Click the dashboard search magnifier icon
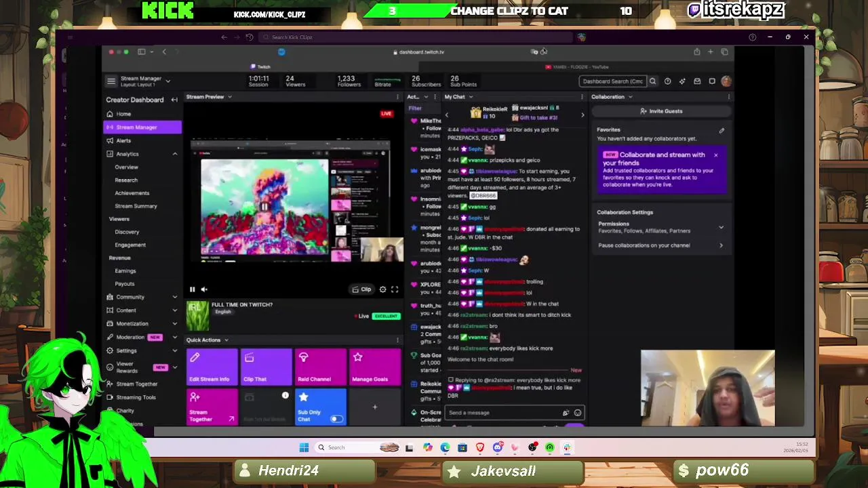The width and height of the screenshot is (868, 488). (x=652, y=81)
